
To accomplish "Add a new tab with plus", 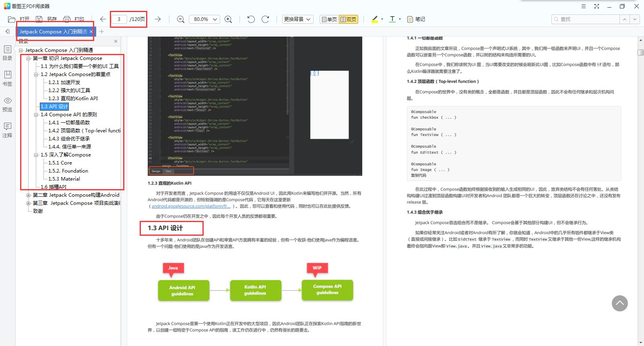I will (x=102, y=31).
